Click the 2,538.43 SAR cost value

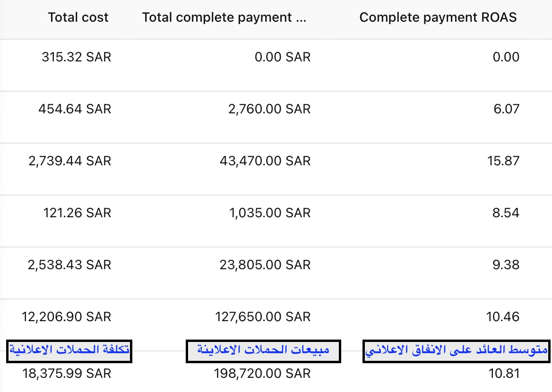point(69,265)
